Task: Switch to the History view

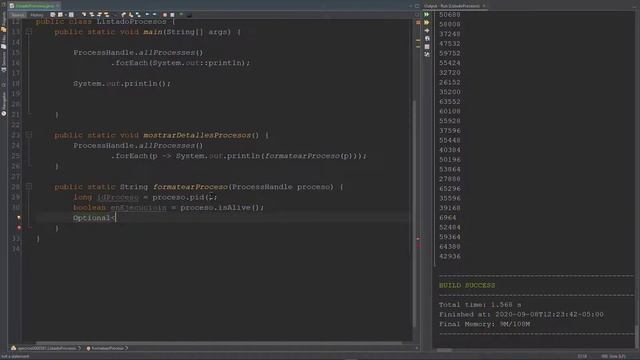Action: [37, 15]
